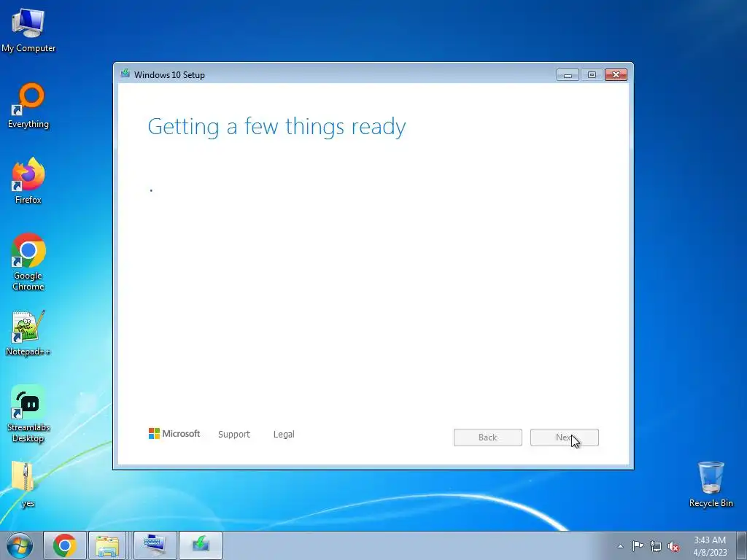Viewport: 747px width, 560px height.
Task: Select the Recycle Bin icon
Action: click(711, 484)
